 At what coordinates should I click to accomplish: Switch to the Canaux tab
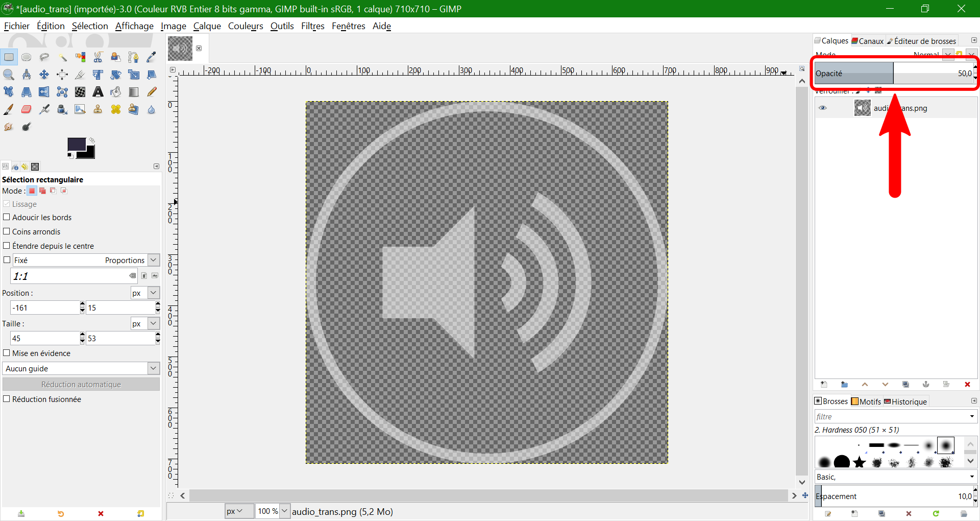[x=868, y=41]
